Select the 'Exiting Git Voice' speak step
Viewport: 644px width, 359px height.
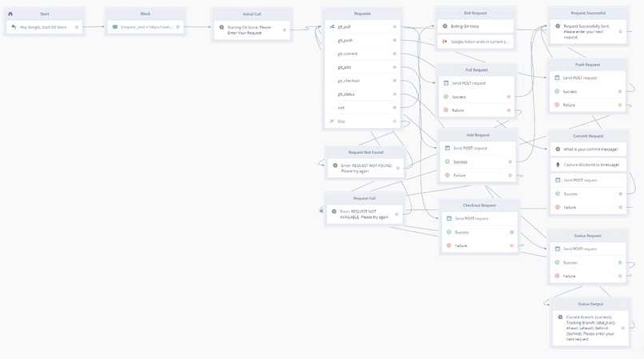tap(475, 26)
